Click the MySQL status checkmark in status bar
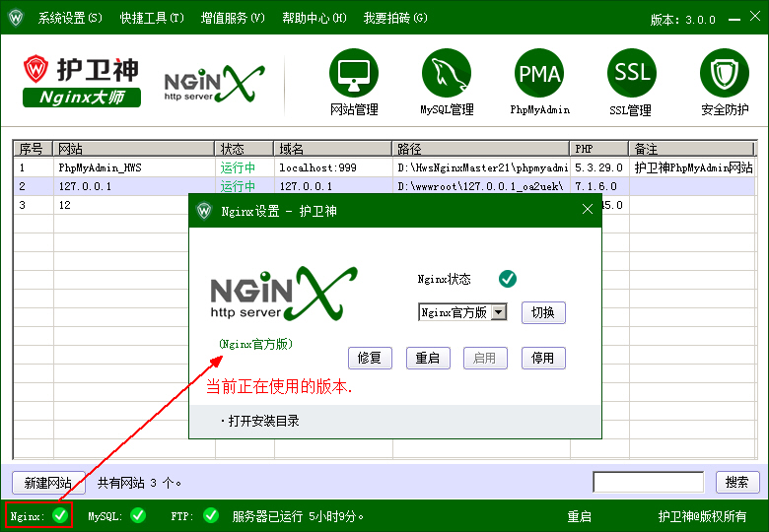The width and height of the screenshot is (769, 532). (138, 515)
